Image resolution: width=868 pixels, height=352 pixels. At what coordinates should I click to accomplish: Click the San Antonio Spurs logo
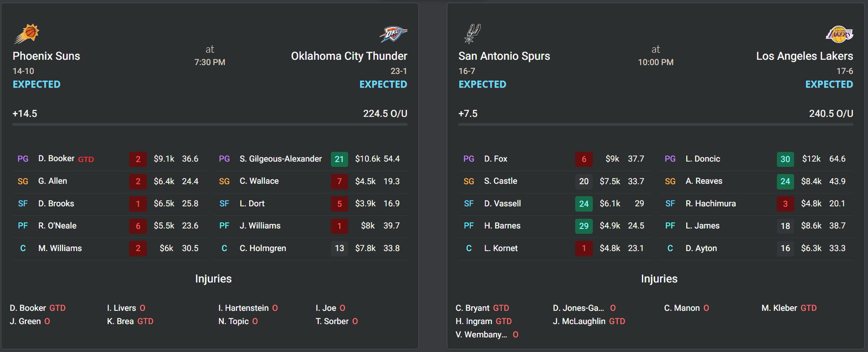point(472,33)
